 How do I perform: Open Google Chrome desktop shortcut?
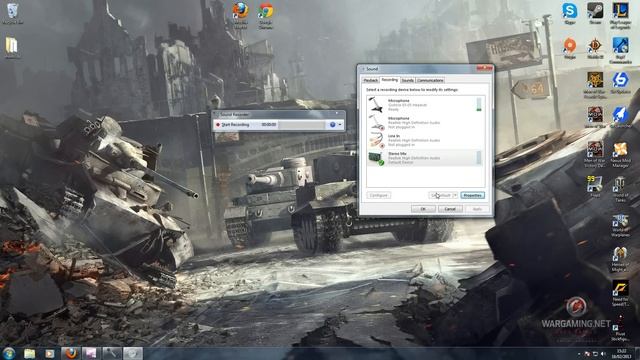click(266, 15)
